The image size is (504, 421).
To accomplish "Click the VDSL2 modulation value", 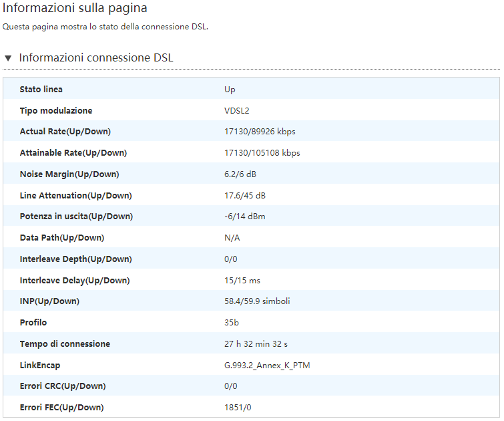I will (x=237, y=110).
